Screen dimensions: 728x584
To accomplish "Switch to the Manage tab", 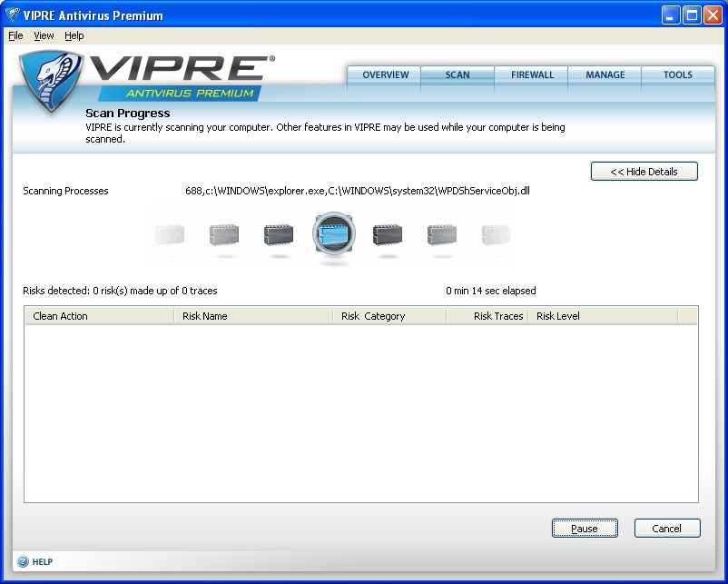I will coord(605,75).
